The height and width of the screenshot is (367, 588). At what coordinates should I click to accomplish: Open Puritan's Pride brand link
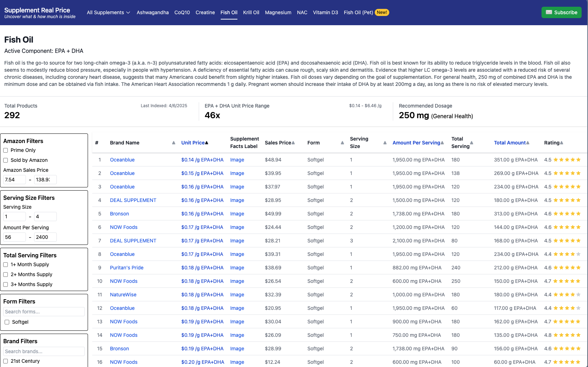point(127,268)
